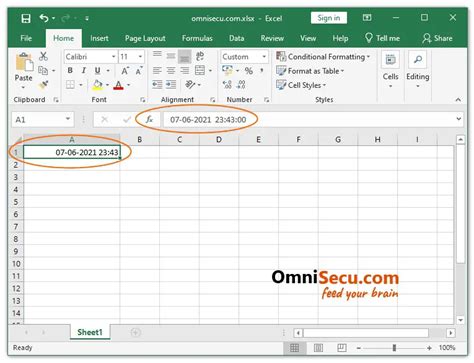Increase font size with larger A icon
This screenshot has height=363, width=474.
click(x=125, y=71)
